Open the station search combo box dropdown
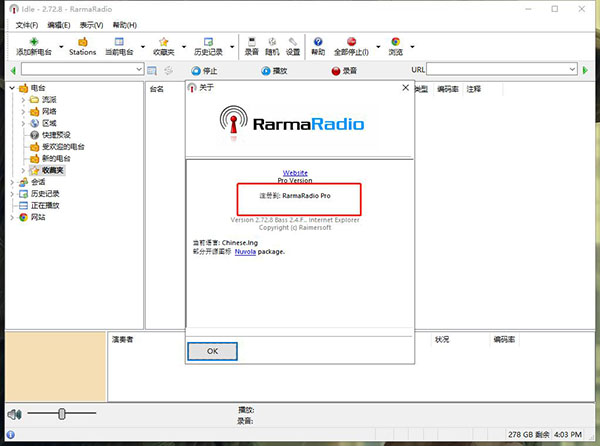This screenshot has width=600, height=446. [x=139, y=69]
